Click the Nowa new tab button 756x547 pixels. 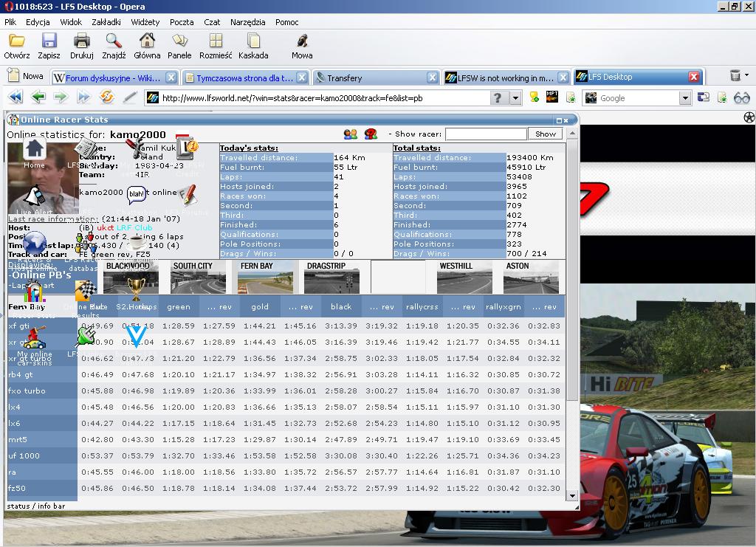tap(27, 76)
